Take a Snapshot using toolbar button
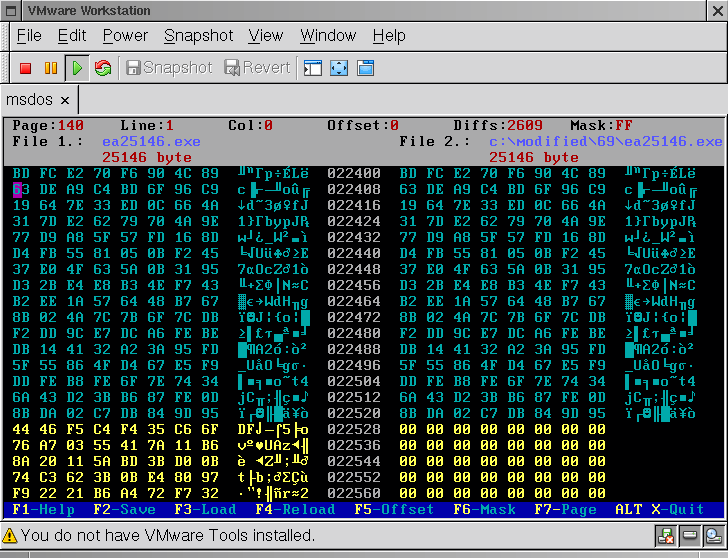Screen dimensions: 728x558 169,68
